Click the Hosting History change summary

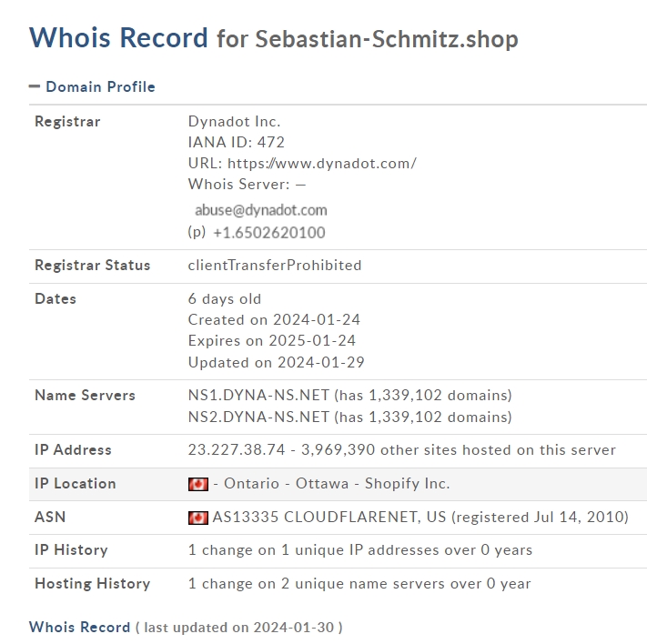tap(359, 584)
